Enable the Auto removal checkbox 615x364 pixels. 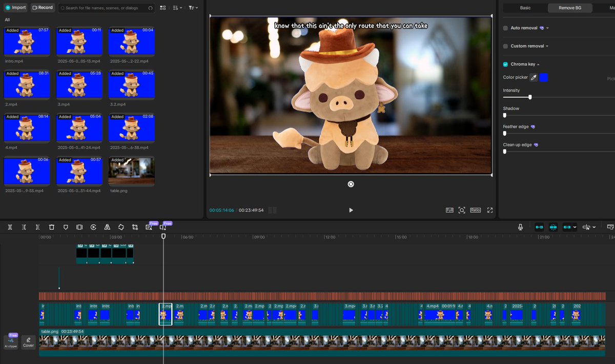[505, 28]
